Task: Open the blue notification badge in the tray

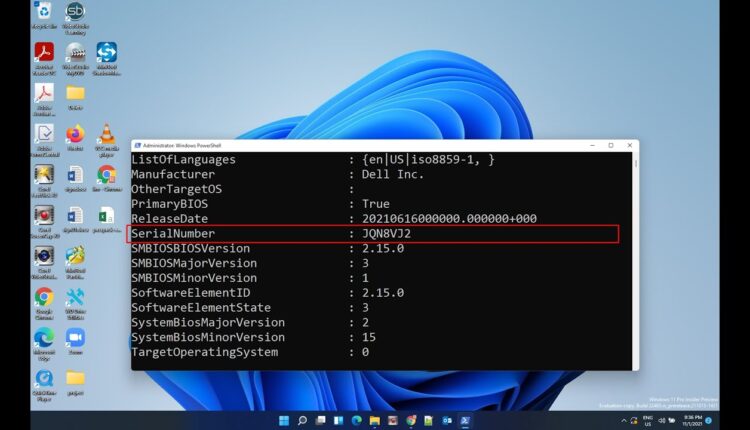Action: [x=709, y=421]
